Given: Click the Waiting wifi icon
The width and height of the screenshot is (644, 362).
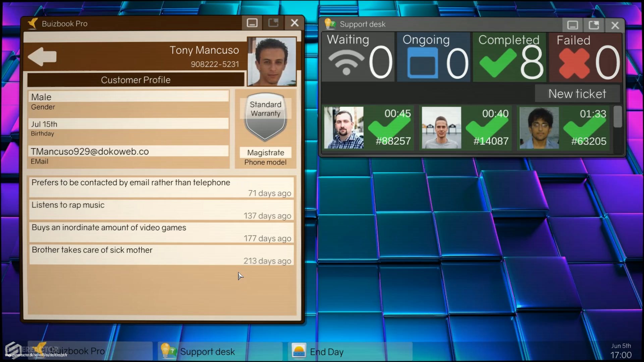Looking at the screenshot, I should click(x=346, y=62).
